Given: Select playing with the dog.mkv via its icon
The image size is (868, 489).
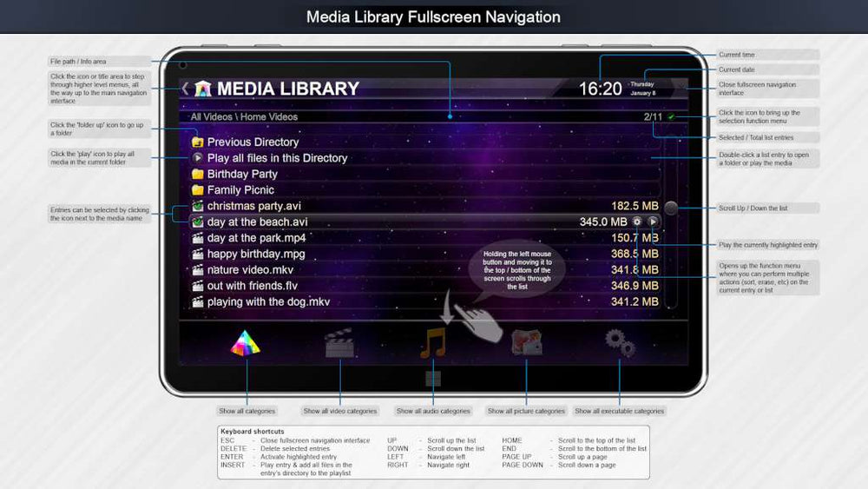Looking at the screenshot, I should point(198,302).
